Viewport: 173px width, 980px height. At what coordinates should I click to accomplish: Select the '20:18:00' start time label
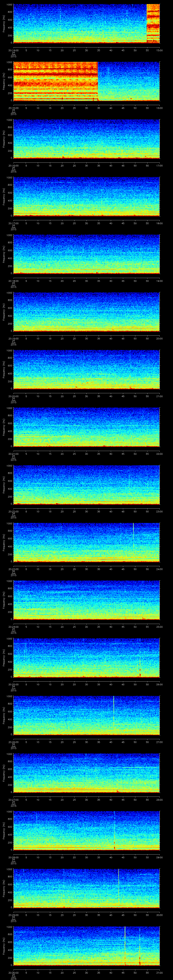14,281
